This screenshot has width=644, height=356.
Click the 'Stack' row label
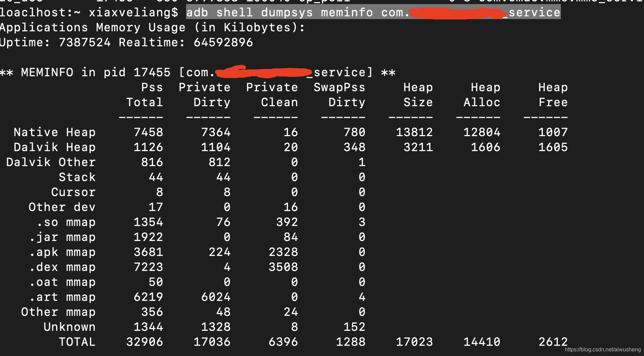coord(77,177)
